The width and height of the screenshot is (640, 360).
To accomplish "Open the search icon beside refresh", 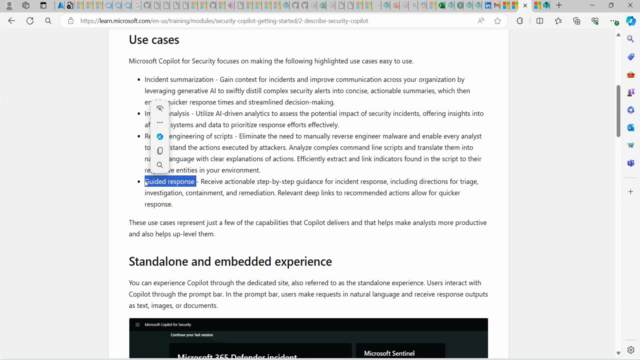I will (x=48, y=21).
